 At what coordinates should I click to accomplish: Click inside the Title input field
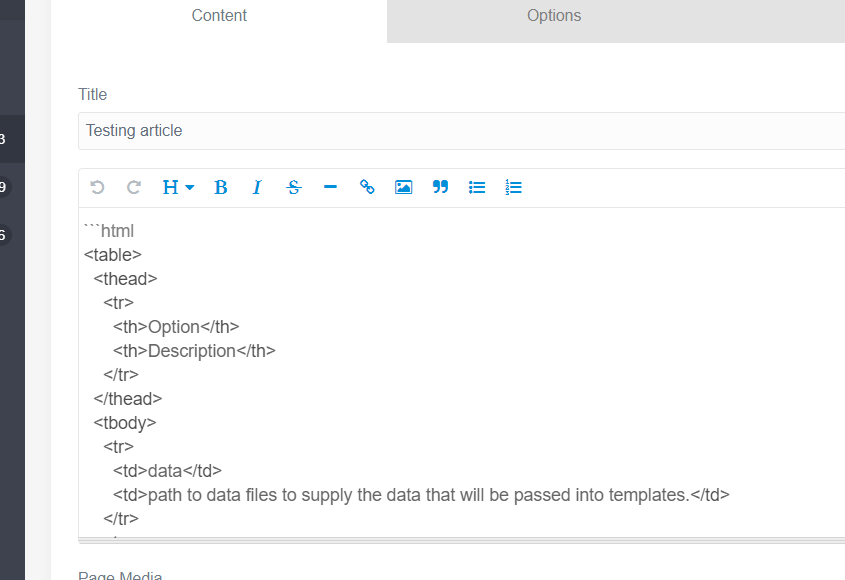[x=400, y=130]
